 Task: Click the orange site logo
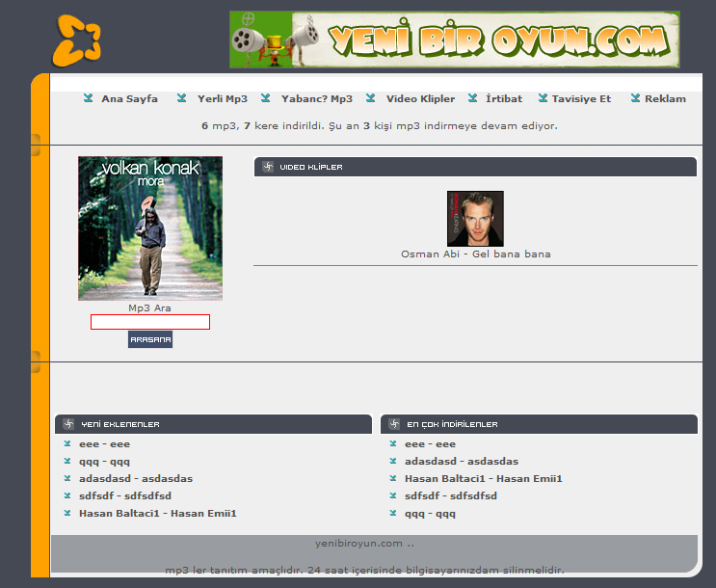[x=77, y=40]
